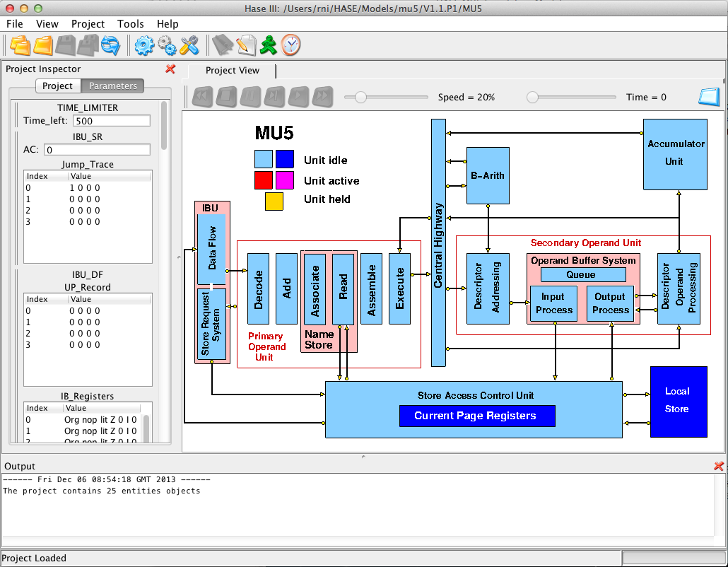Open the Project menu
The image size is (728, 567).
tap(88, 23)
